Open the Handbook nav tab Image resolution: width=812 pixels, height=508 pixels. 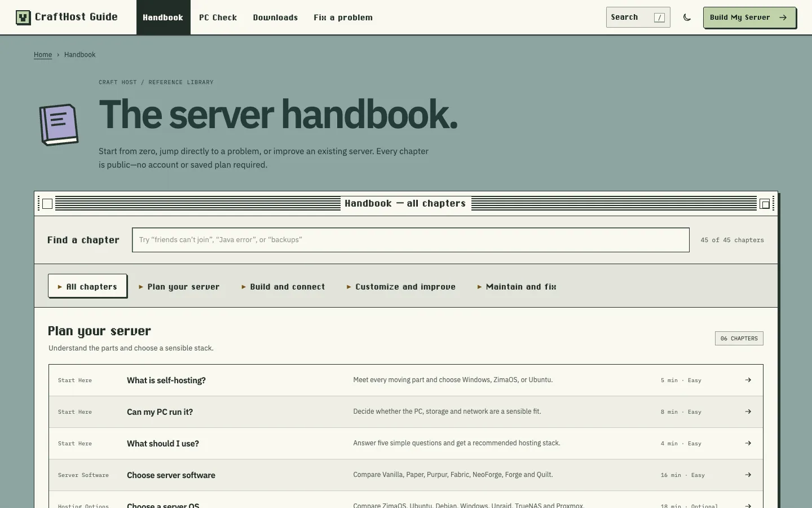(163, 17)
